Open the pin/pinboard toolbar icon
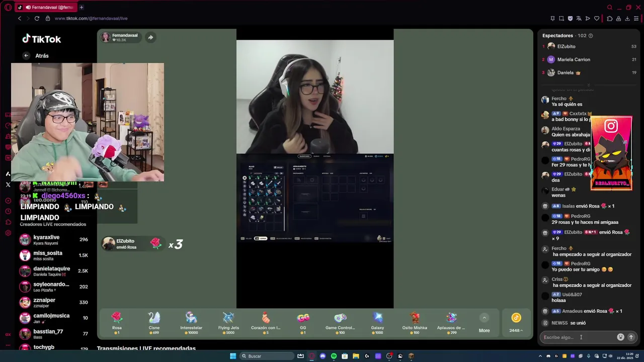644x362 pixels. click(552, 19)
